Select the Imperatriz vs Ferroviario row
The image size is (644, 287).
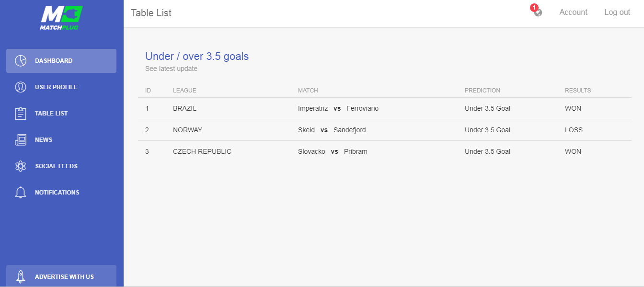click(384, 108)
